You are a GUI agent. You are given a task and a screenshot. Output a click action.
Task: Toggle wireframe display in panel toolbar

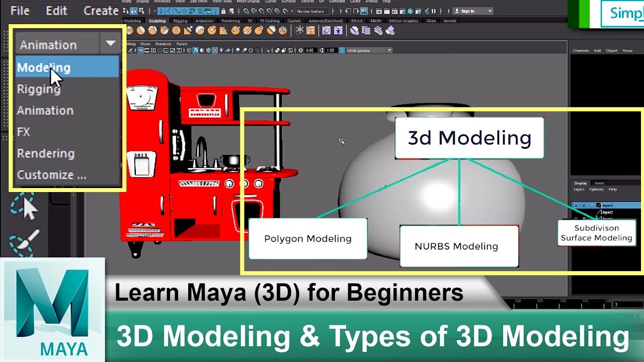click(189, 50)
